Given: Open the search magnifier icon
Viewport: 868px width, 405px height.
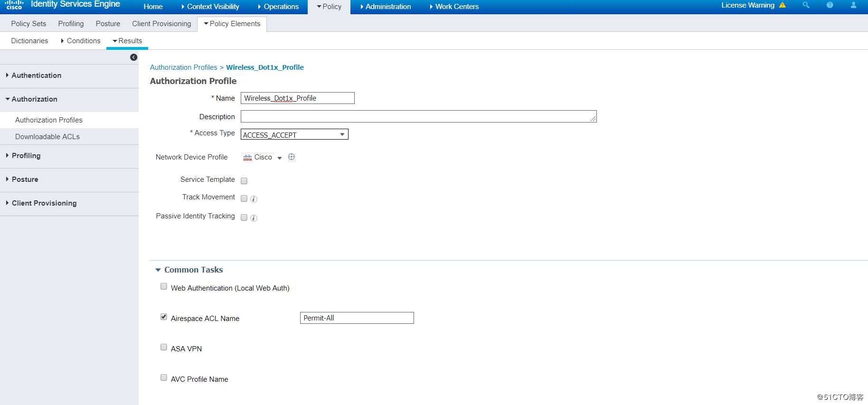Looking at the screenshot, I should [806, 5].
